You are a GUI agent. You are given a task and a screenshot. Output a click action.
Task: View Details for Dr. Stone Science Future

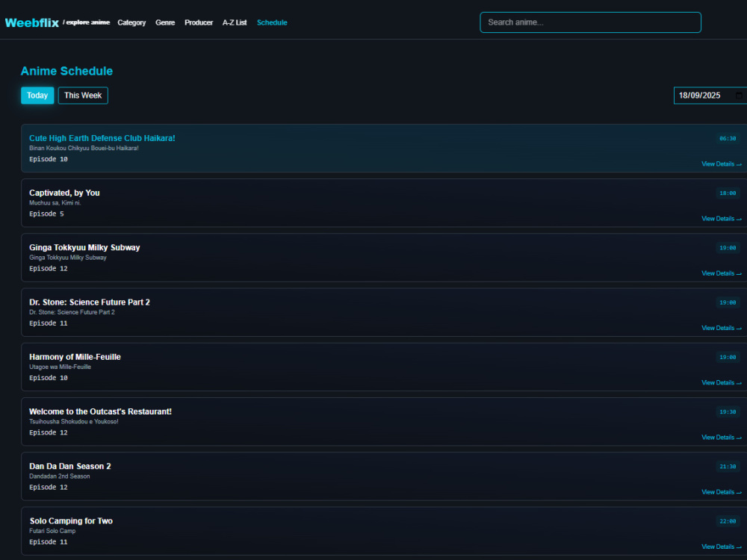point(722,328)
